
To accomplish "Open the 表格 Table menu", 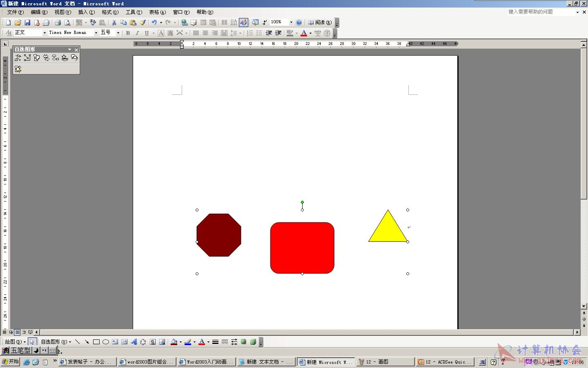I will coord(157,12).
